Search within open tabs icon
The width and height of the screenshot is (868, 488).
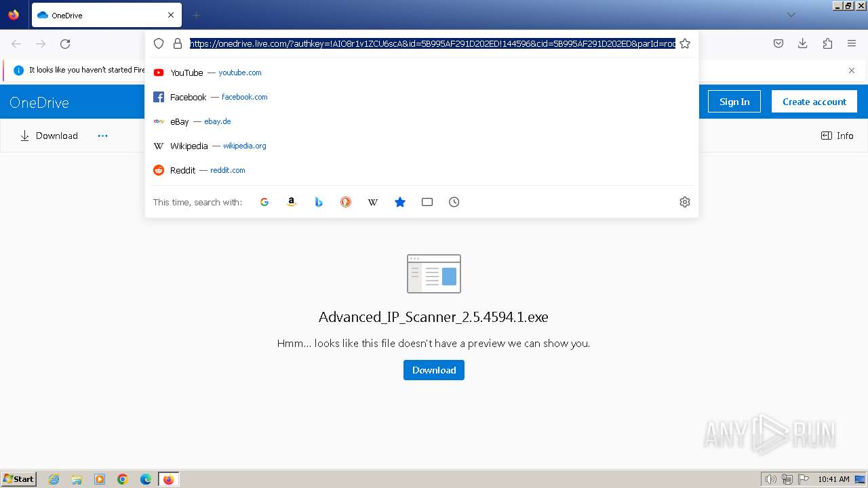click(427, 202)
